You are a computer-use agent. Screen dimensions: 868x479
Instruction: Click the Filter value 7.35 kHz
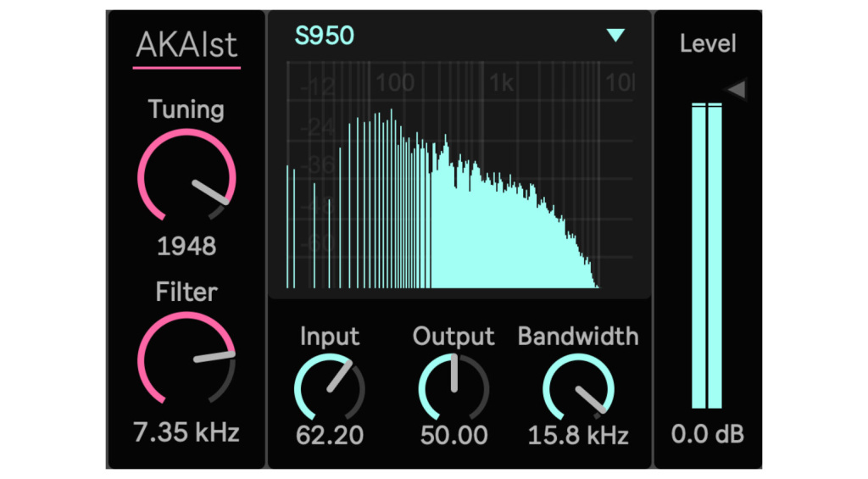pos(186,432)
